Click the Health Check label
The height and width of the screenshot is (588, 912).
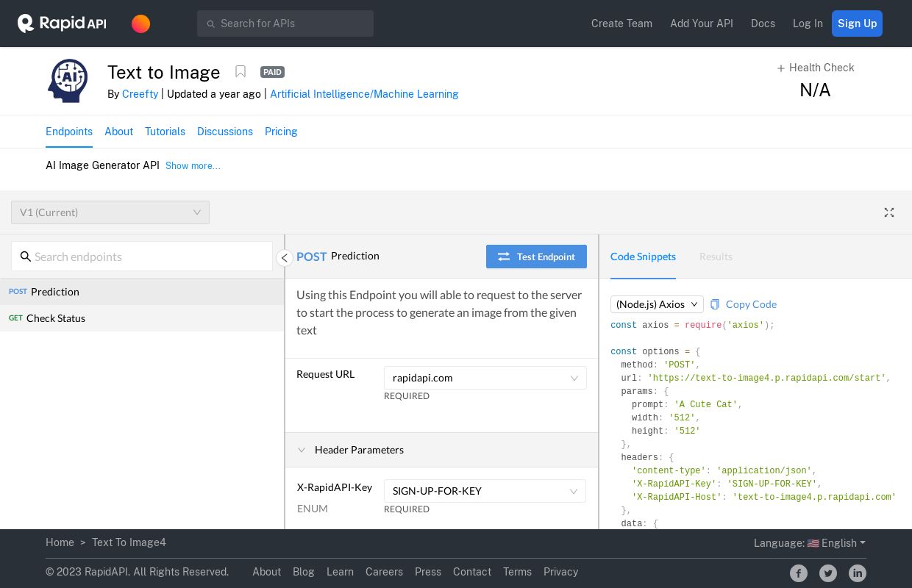click(x=822, y=68)
